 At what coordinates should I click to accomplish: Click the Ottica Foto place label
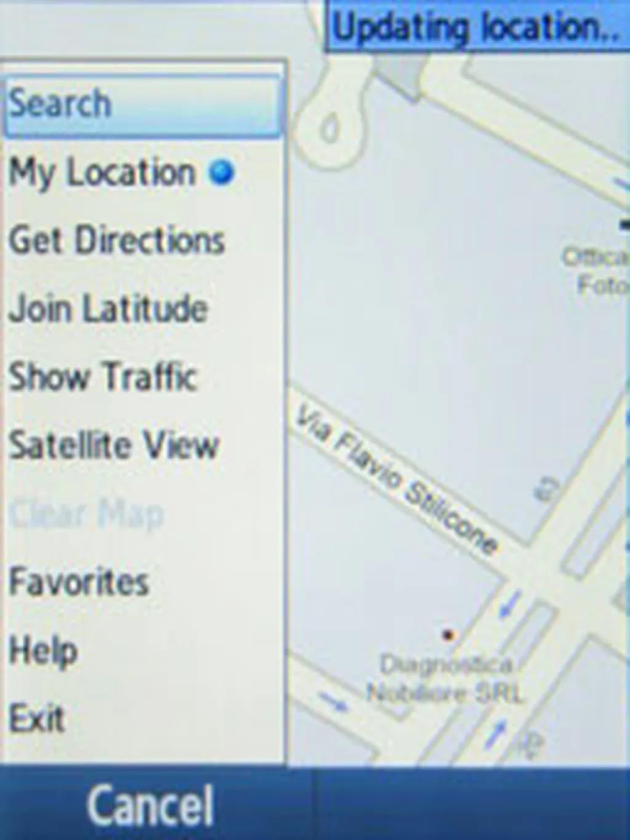[597, 271]
